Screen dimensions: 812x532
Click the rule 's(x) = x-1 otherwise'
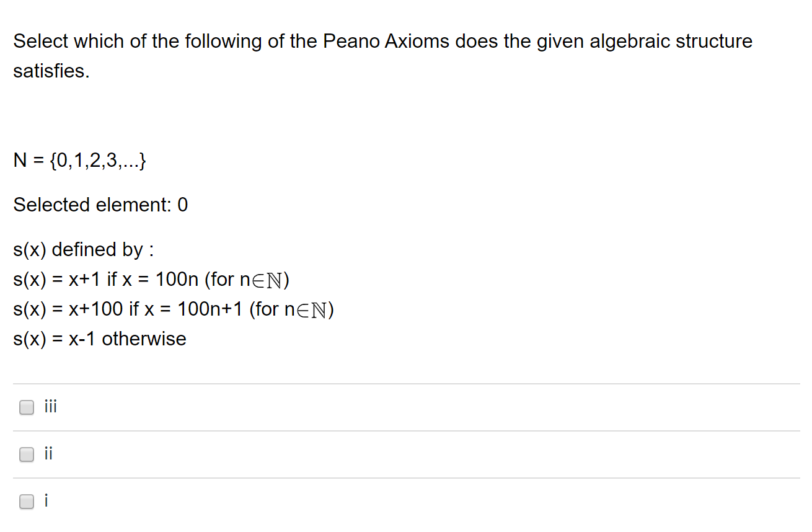(99, 339)
